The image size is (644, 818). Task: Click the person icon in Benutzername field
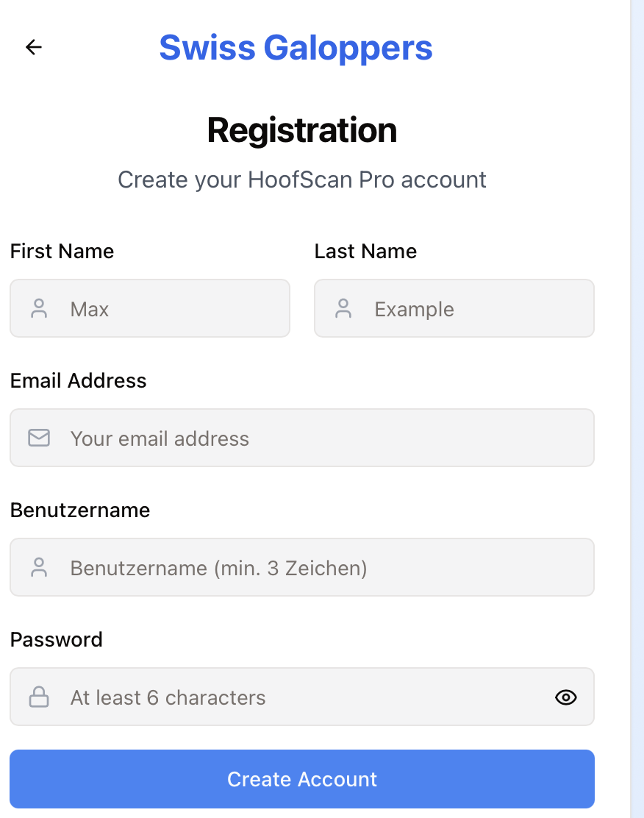pyautogui.click(x=39, y=567)
